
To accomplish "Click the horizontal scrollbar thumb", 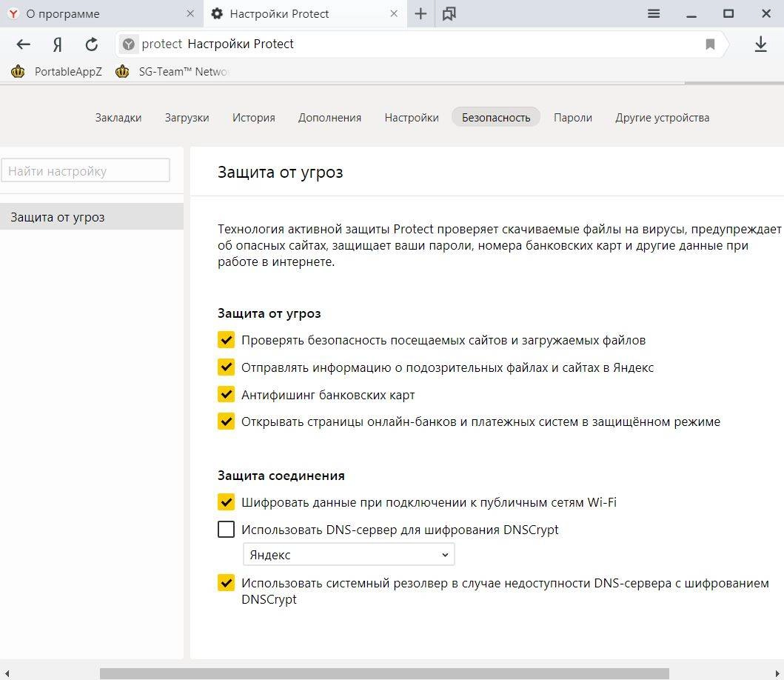I will point(384,673).
